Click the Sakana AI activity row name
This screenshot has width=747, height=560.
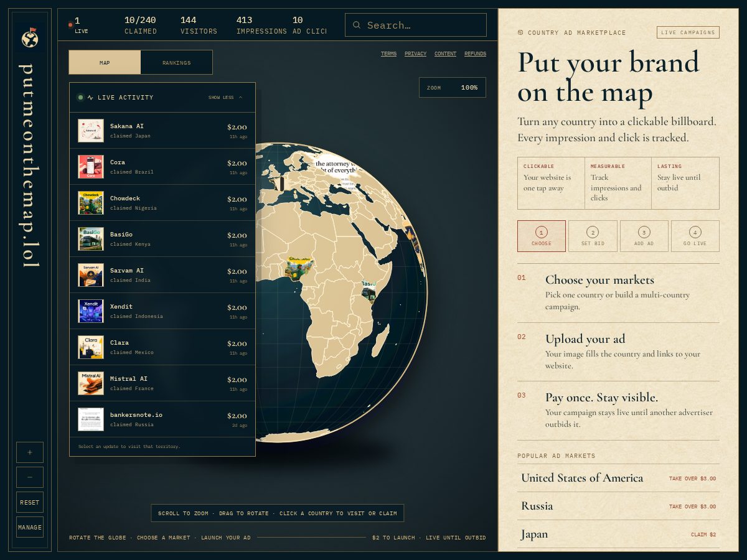(x=127, y=126)
